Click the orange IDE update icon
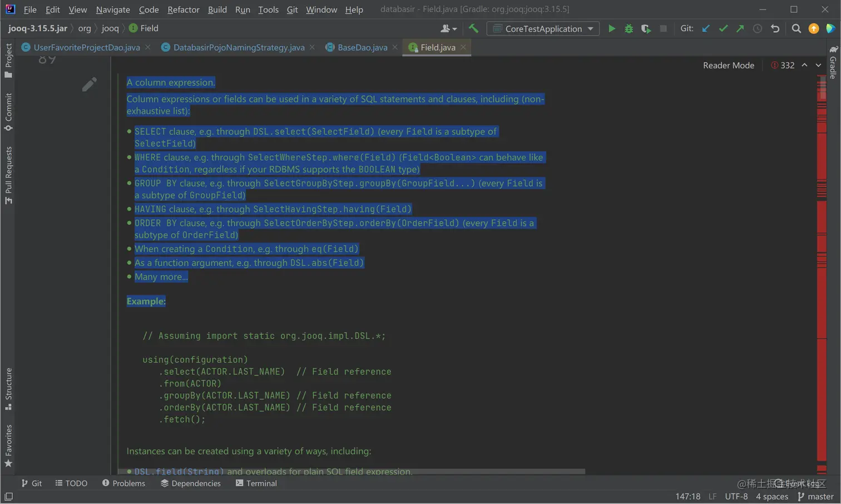Viewport: 841px width, 504px height. tap(814, 28)
